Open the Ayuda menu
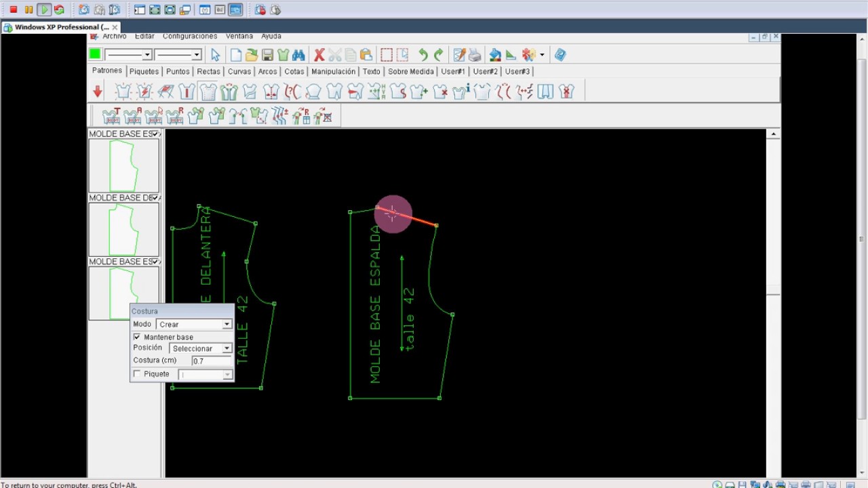This screenshot has width=868, height=488. 271,37
